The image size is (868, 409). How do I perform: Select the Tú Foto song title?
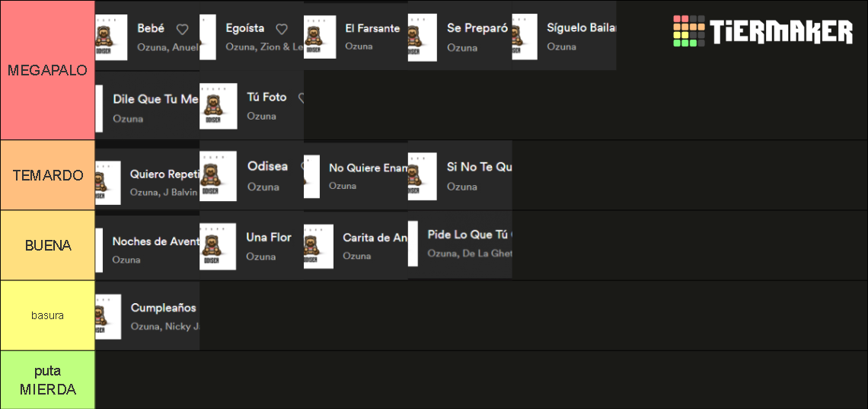(266, 97)
